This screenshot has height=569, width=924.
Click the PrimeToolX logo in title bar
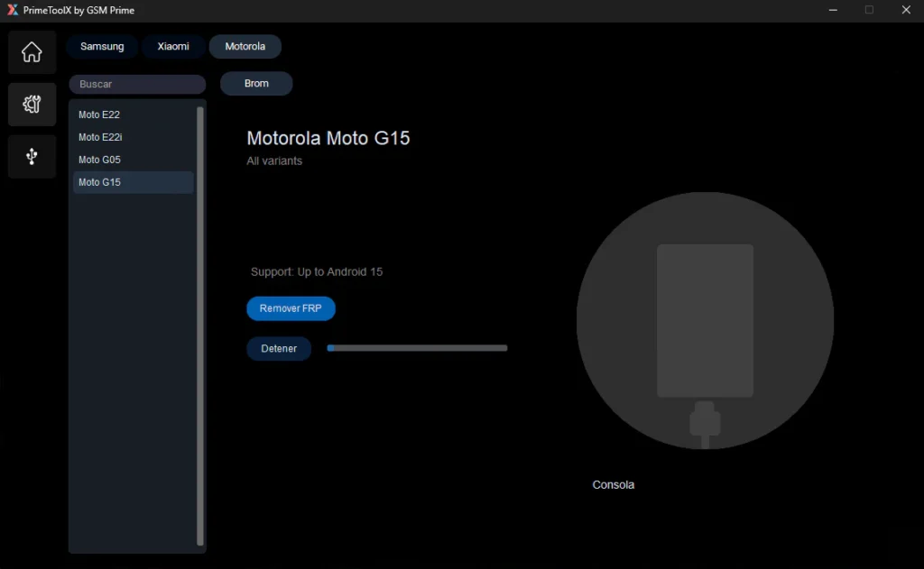(x=12, y=10)
